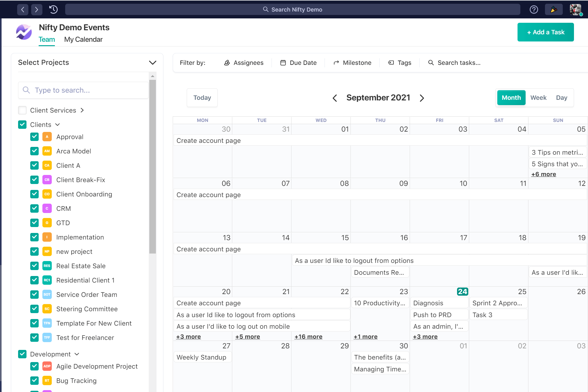Select the Day calendar view
Viewport: 588px width, 392px height.
(x=561, y=98)
